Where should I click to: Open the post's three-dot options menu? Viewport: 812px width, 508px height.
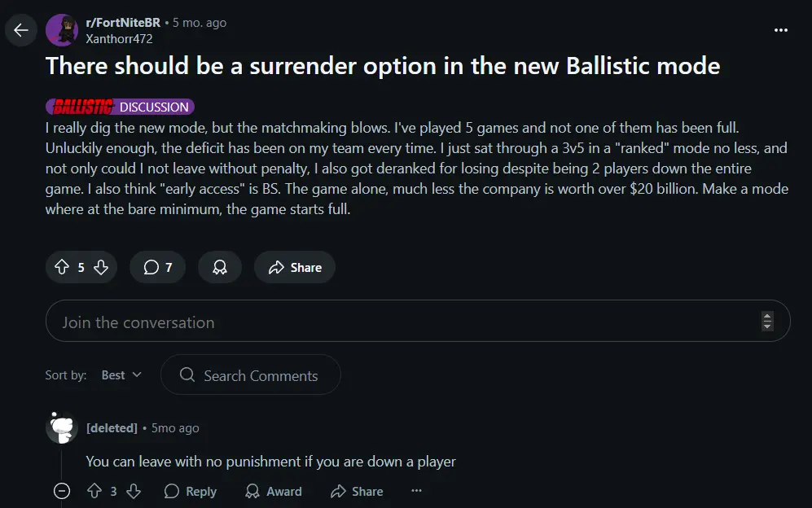[x=780, y=30]
